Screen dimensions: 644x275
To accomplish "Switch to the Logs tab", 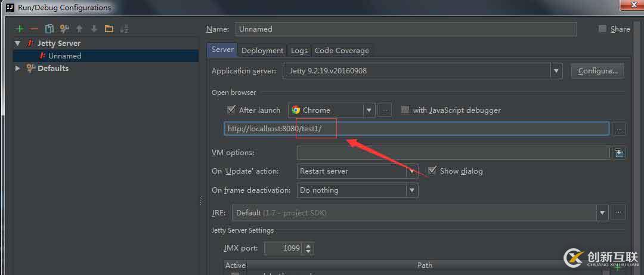I will pyautogui.click(x=299, y=51).
